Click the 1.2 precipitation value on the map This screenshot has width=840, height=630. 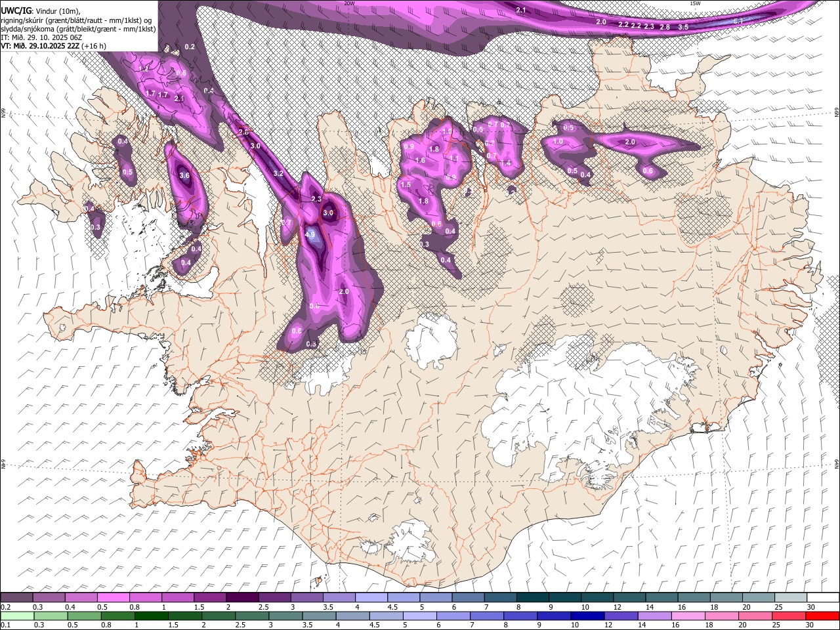[144, 68]
